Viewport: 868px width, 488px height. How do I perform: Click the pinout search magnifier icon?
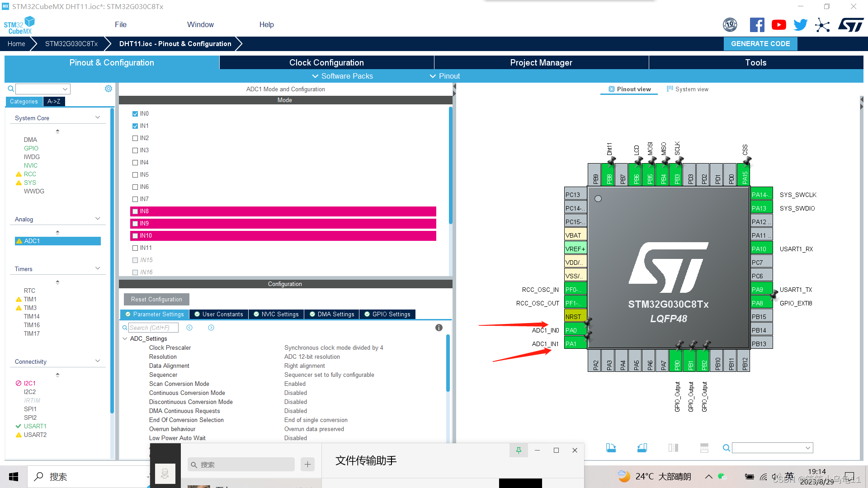pos(726,448)
